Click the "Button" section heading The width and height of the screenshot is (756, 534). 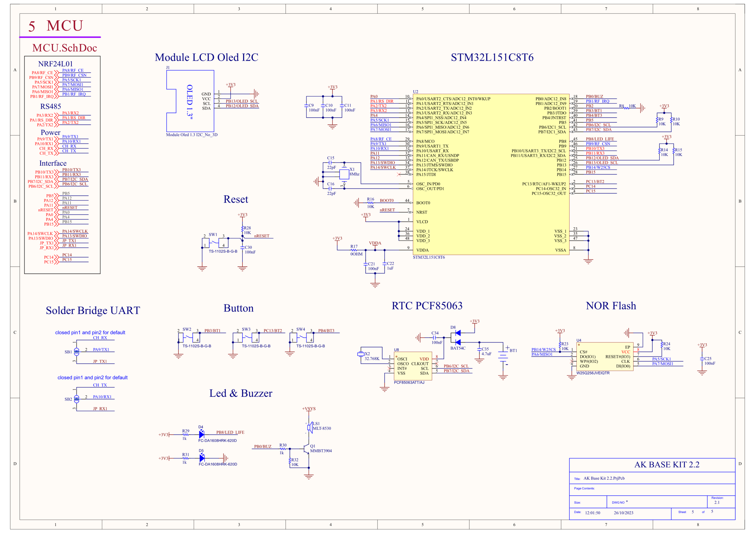238,308
